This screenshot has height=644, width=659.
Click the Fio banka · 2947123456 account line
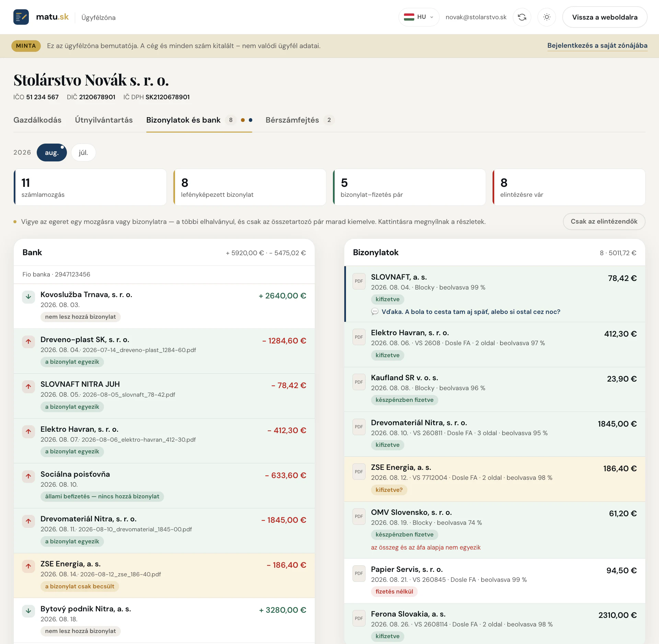pyautogui.click(x=56, y=274)
